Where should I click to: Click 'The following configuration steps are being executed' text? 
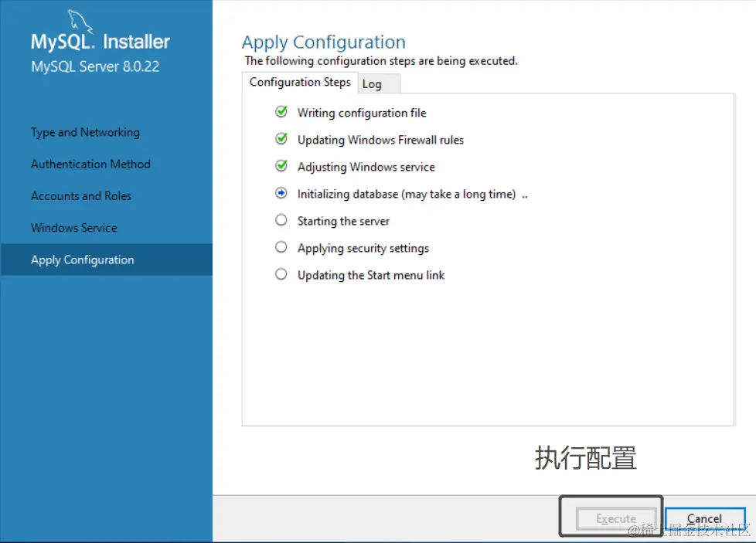coord(381,61)
